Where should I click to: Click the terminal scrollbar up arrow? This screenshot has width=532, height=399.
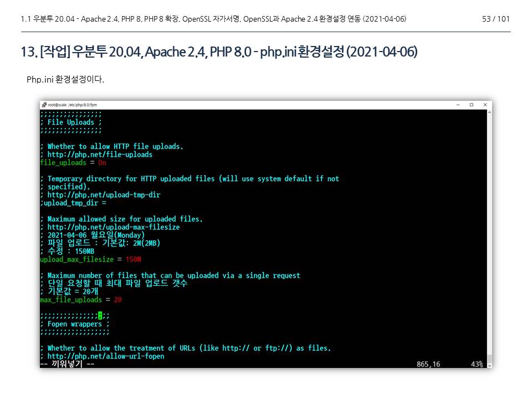pos(489,112)
